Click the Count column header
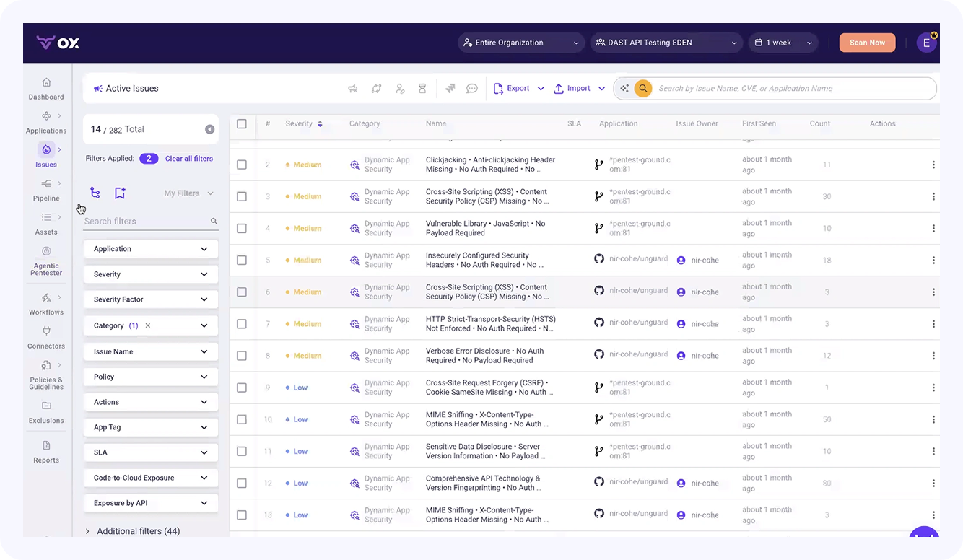 [x=819, y=123]
